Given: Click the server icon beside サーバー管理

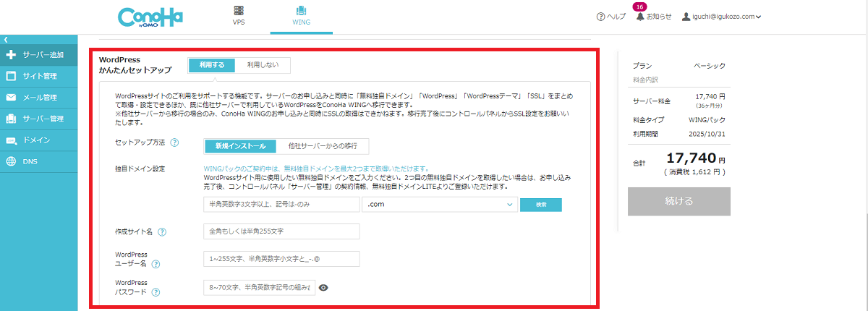Looking at the screenshot, I should [x=11, y=119].
